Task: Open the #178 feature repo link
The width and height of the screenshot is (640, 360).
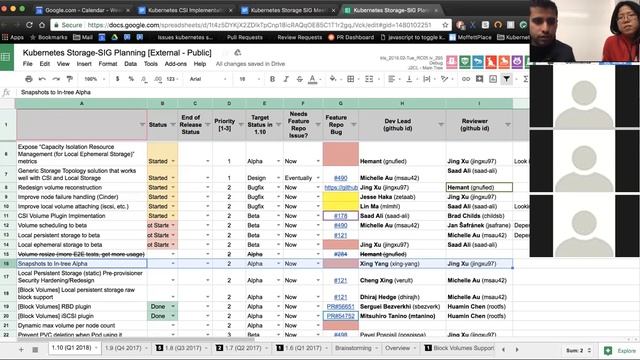Action: coord(340,216)
